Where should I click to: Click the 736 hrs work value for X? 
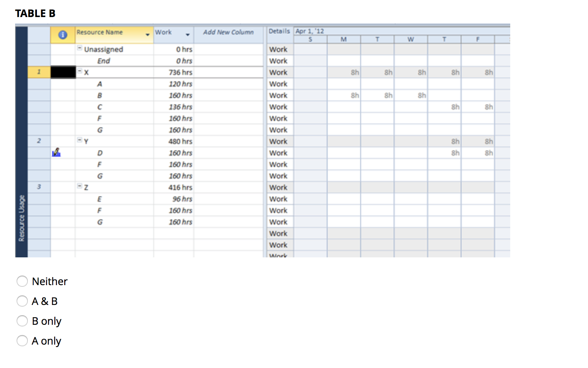pyautogui.click(x=180, y=72)
